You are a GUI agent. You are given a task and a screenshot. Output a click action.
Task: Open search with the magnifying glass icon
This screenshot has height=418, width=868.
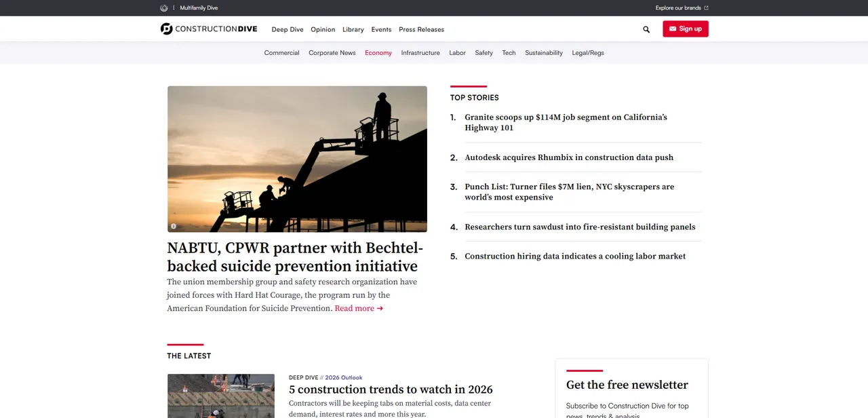point(646,29)
